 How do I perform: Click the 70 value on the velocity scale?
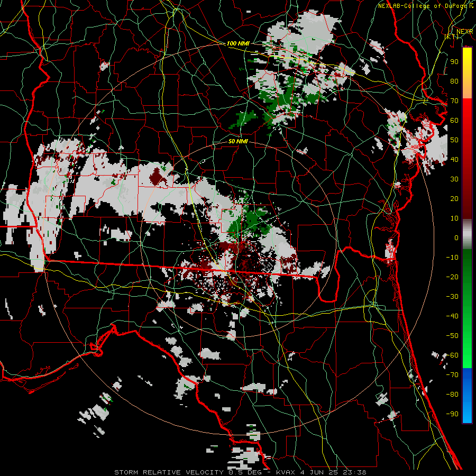tap(454, 101)
